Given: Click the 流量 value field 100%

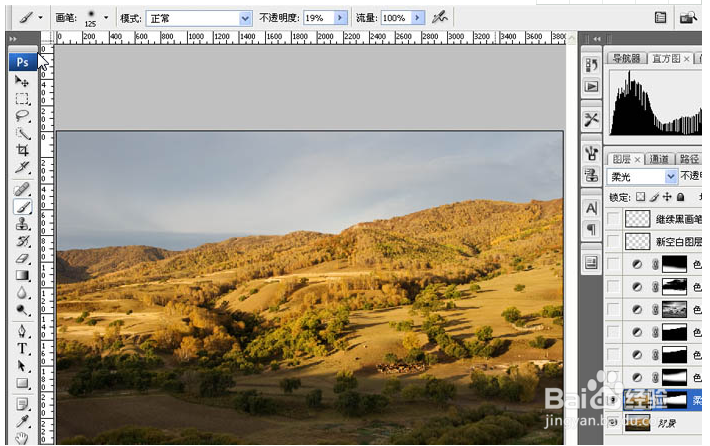Looking at the screenshot, I should pos(396,18).
